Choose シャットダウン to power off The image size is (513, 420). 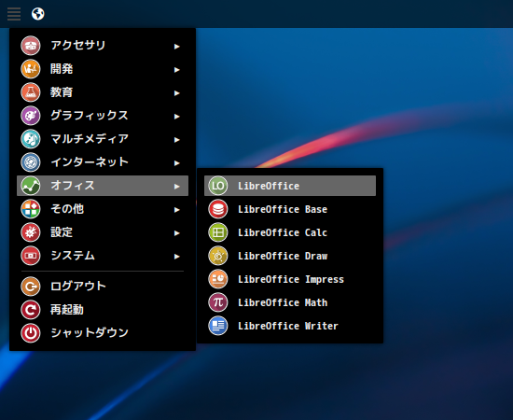103,333
